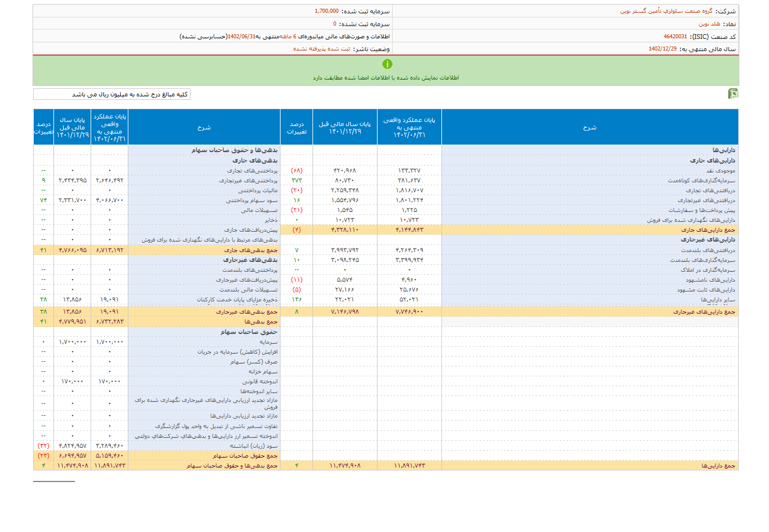Select the row label اندوخته قانونی

click(x=260, y=382)
